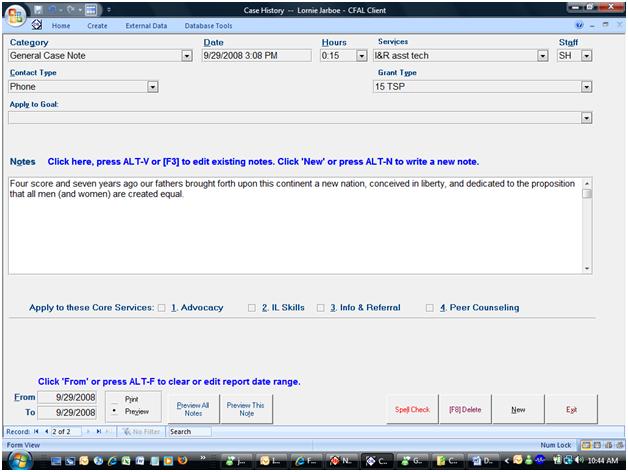Run Spell Check
This screenshot has height=472, width=628.
point(412,409)
